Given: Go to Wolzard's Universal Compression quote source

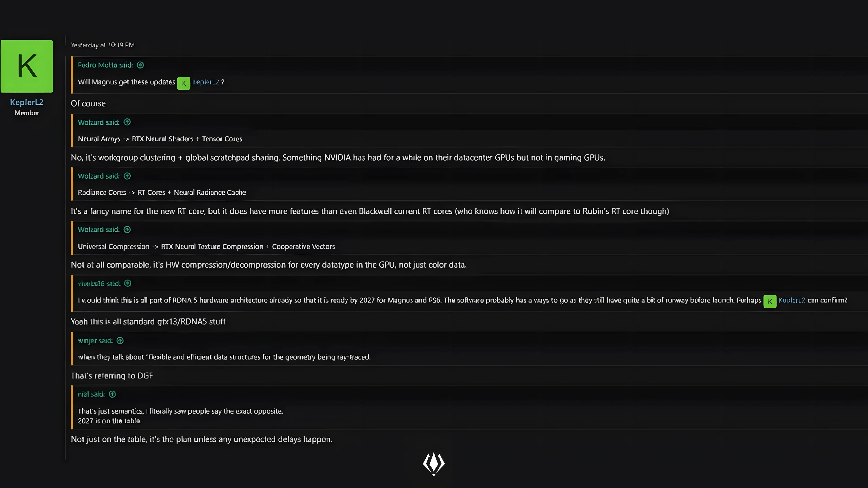Looking at the screenshot, I should tap(127, 230).
